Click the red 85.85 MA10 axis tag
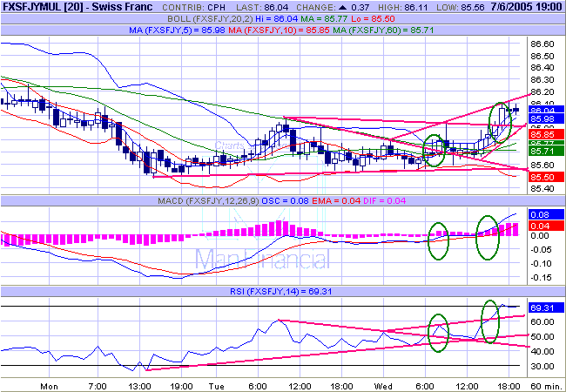Image resolution: width=566 pixels, height=392 pixels. [x=546, y=135]
